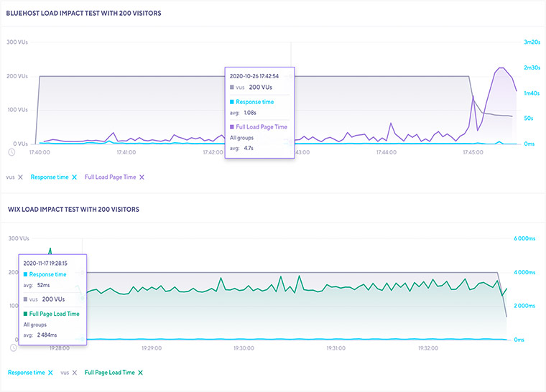Remove Full Load Page Time series
The height and width of the screenshot is (392, 546).
click(142, 177)
